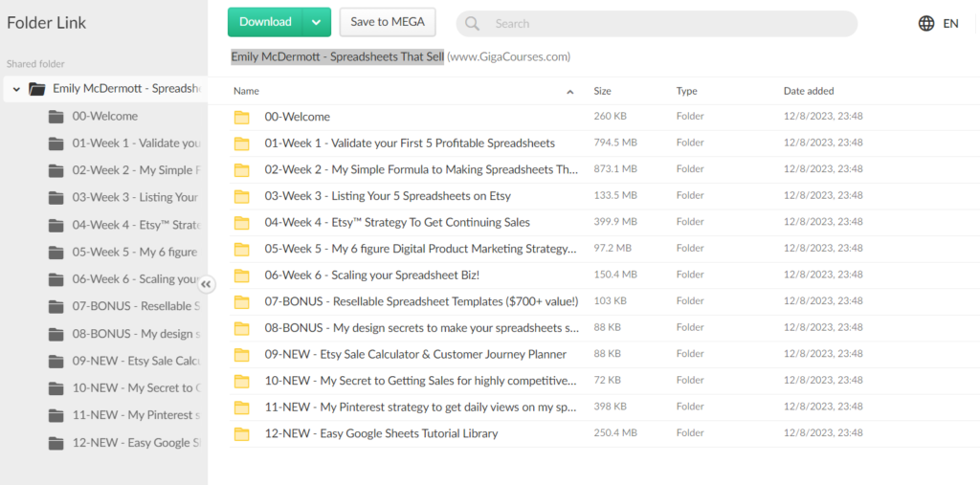Click the root shared folder icon in sidebar

37,89
